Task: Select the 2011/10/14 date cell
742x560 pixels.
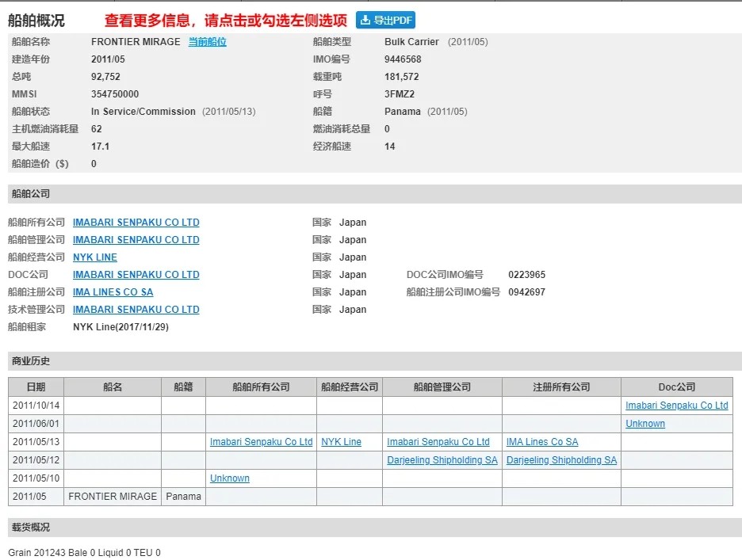Action: [x=36, y=406]
